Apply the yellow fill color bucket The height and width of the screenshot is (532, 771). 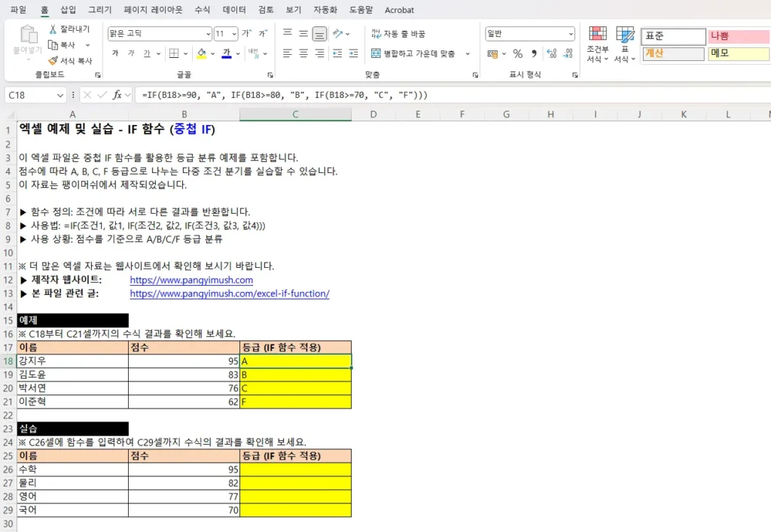[x=202, y=53]
